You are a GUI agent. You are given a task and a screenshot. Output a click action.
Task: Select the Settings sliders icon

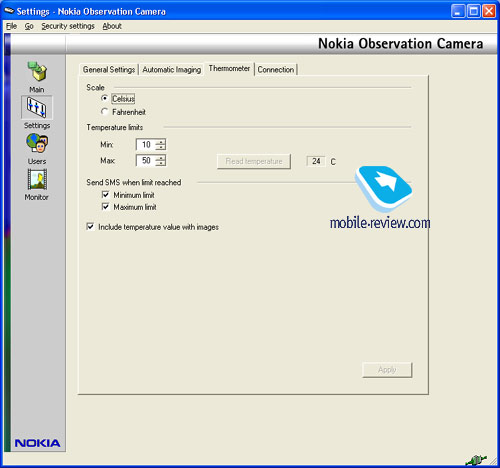point(37,107)
